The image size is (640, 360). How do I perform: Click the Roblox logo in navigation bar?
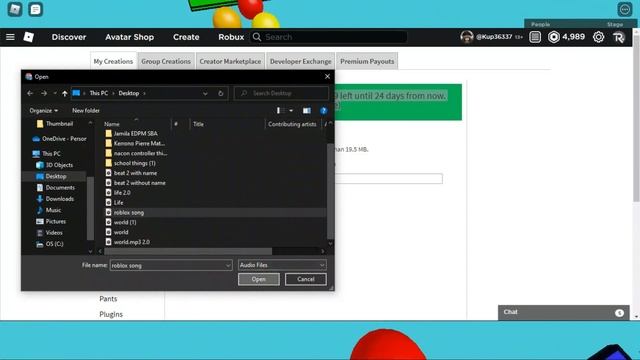(x=29, y=37)
